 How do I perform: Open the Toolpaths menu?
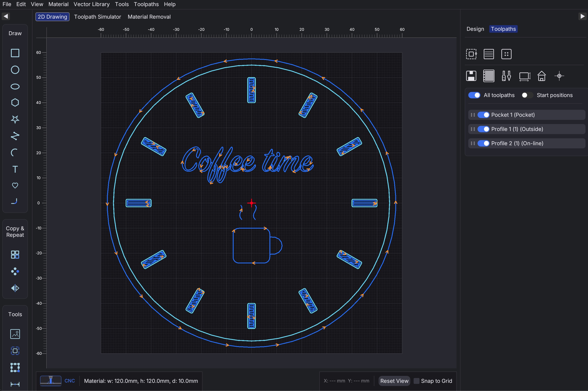click(x=146, y=4)
